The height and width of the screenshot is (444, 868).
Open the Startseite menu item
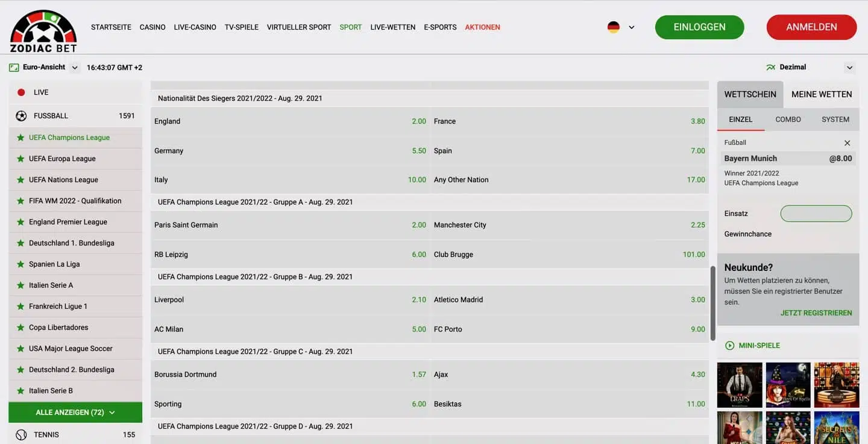tap(111, 27)
